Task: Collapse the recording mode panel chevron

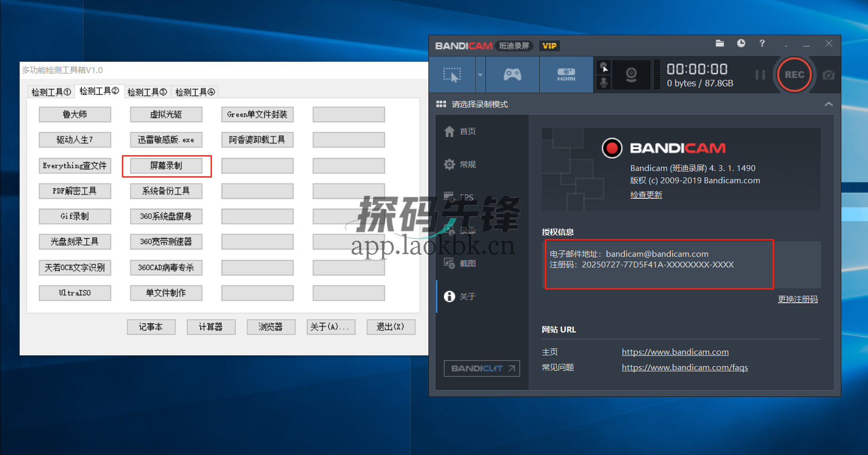Action: (829, 104)
